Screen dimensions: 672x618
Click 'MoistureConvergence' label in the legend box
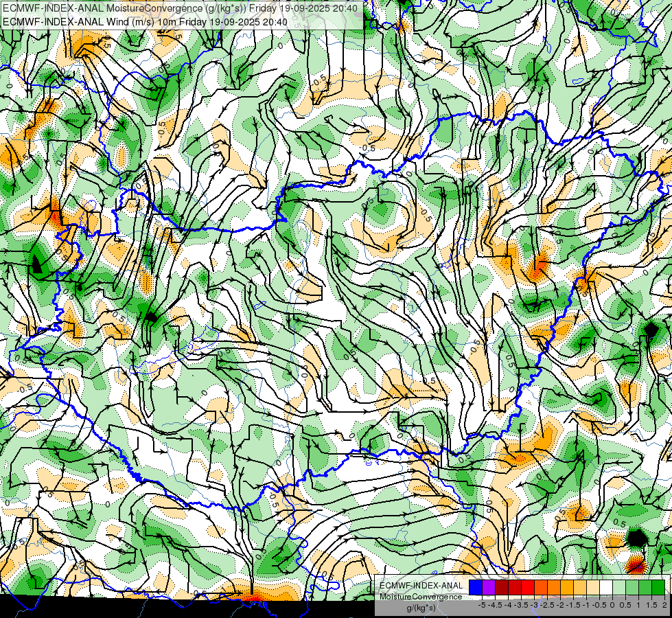[421, 597]
